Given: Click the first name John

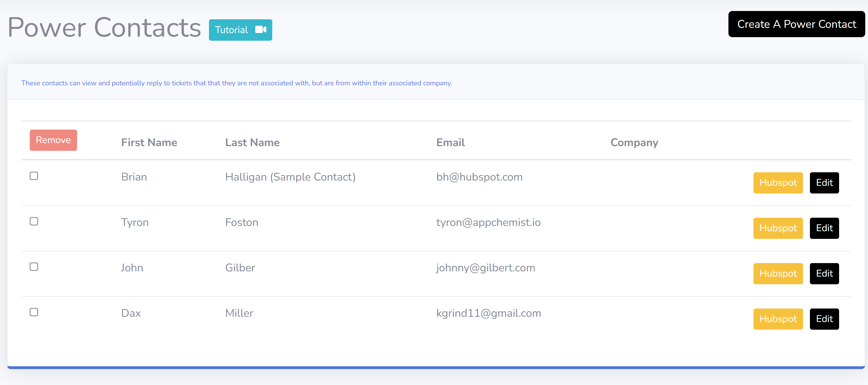Looking at the screenshot, I should (x=132, y=268).
